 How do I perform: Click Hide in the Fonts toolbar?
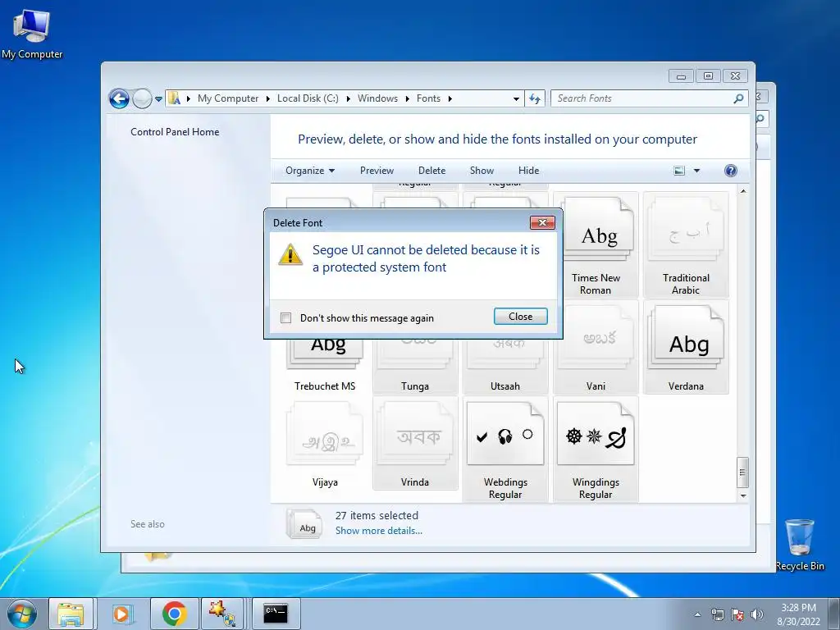528,171
